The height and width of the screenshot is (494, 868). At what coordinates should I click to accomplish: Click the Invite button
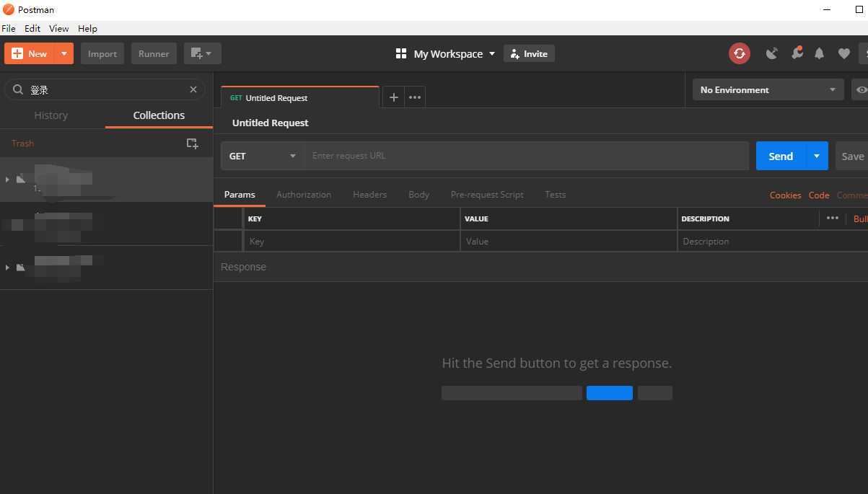529,53
